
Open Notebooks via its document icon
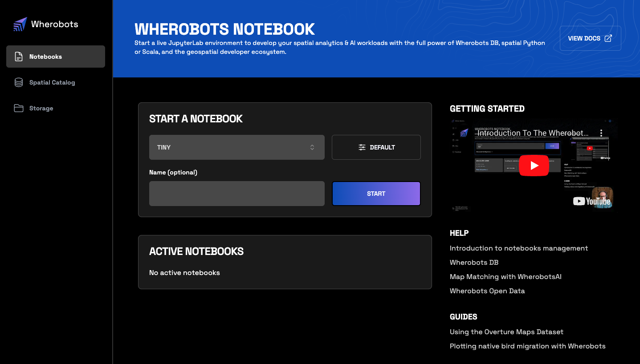[x=19, y=57]
